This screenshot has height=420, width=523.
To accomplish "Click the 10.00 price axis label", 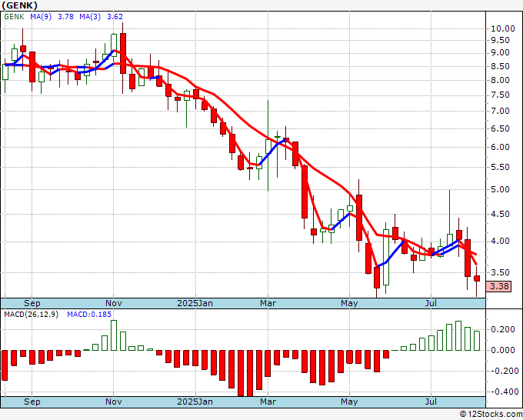I will (x=503, y=28).
